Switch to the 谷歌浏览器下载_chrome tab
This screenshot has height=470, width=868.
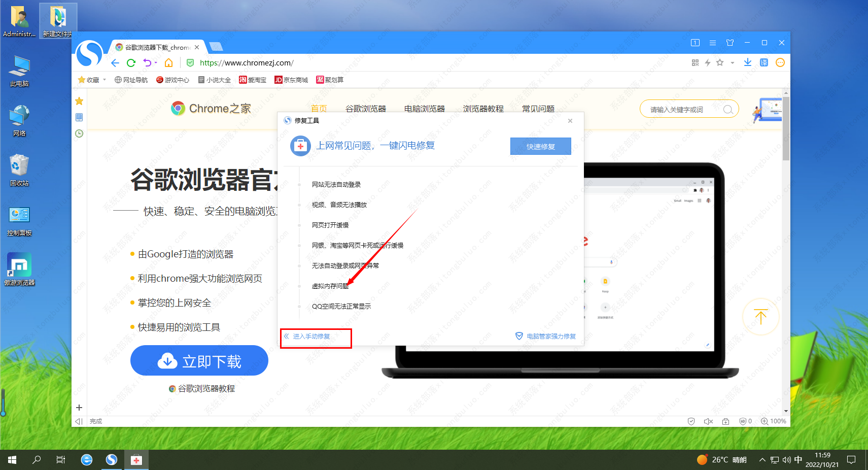point(152,47)
